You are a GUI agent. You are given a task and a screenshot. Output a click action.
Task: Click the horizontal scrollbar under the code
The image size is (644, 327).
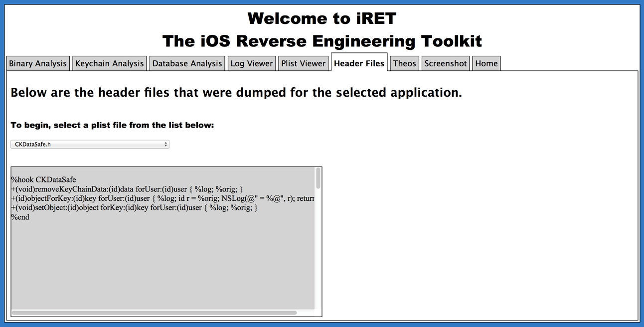tap(154, 313)
